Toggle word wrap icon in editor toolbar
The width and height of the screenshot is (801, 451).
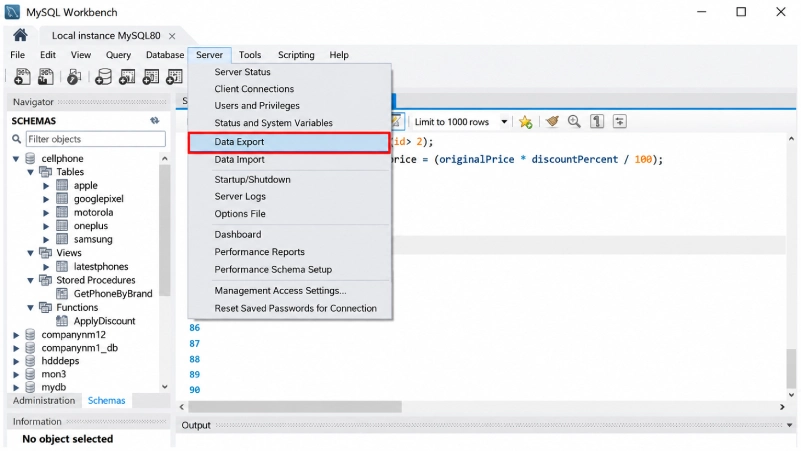point(619,122)
